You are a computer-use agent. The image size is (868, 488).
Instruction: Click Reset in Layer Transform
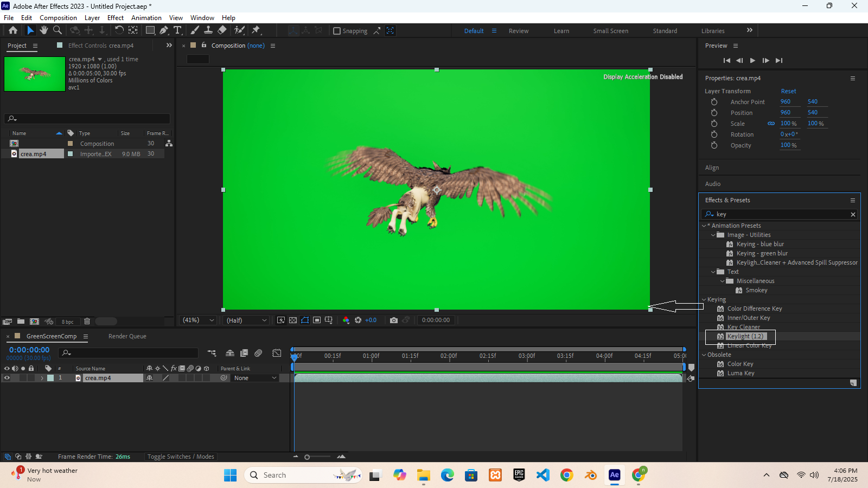point(788,91)
